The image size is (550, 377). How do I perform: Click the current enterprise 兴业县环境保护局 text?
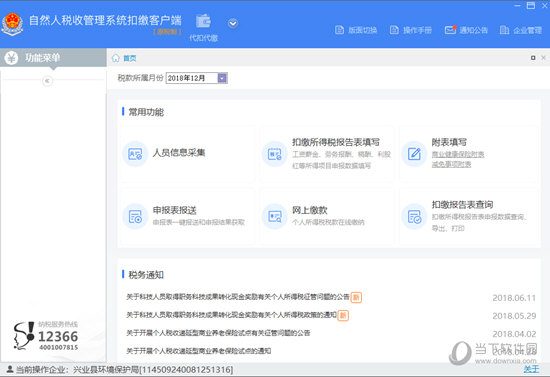(153, 370)
